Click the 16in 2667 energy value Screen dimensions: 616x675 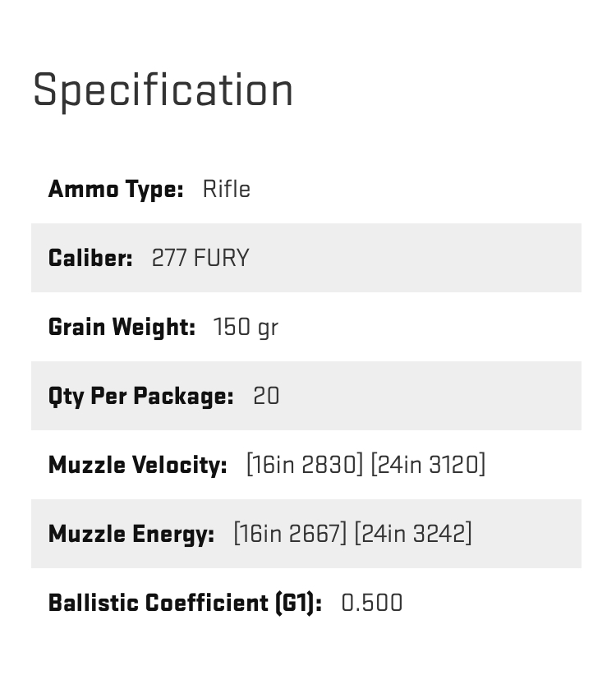click(x=290, y=534)
